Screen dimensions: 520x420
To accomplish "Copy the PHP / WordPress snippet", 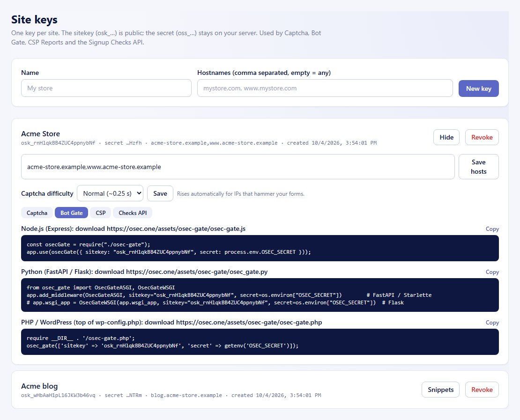I will 492,323.
